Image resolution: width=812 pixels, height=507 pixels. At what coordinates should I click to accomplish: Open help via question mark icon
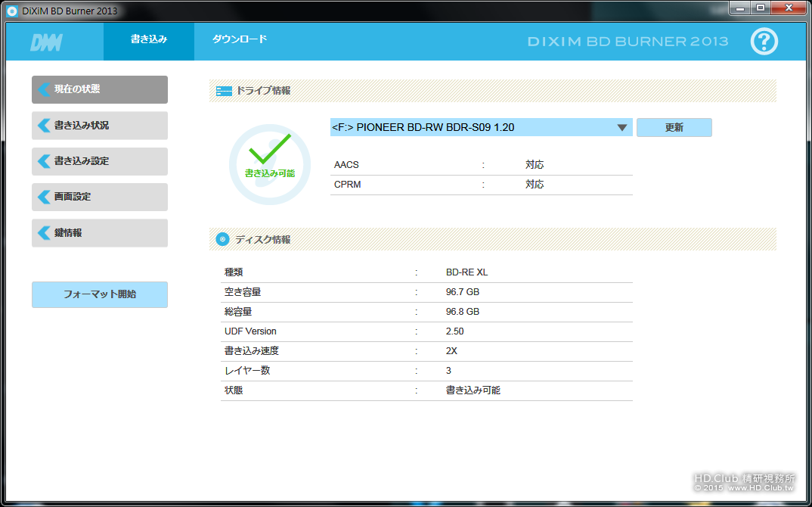pos(764,42)
